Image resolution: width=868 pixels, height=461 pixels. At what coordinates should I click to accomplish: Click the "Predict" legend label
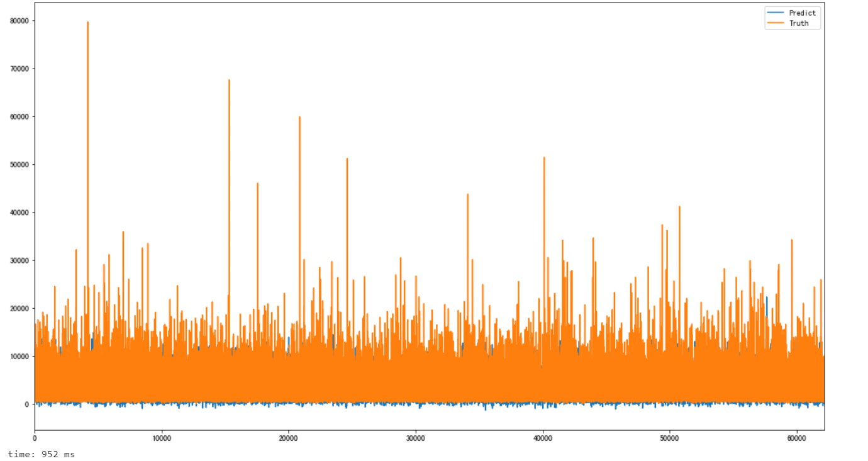coord(802,13)
